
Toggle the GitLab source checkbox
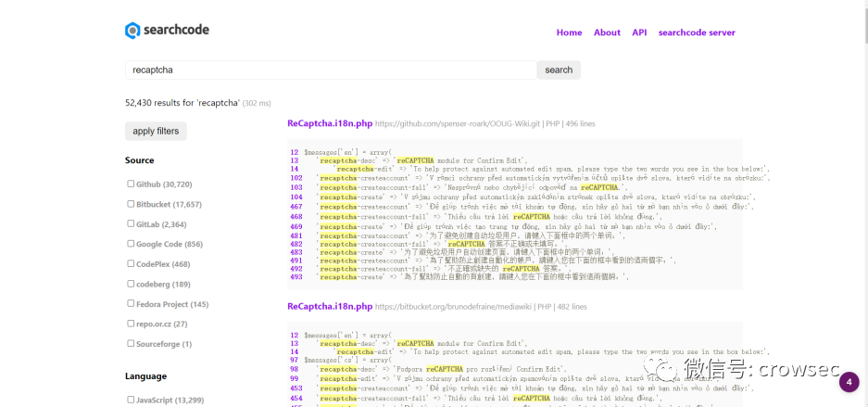(132, 223)
